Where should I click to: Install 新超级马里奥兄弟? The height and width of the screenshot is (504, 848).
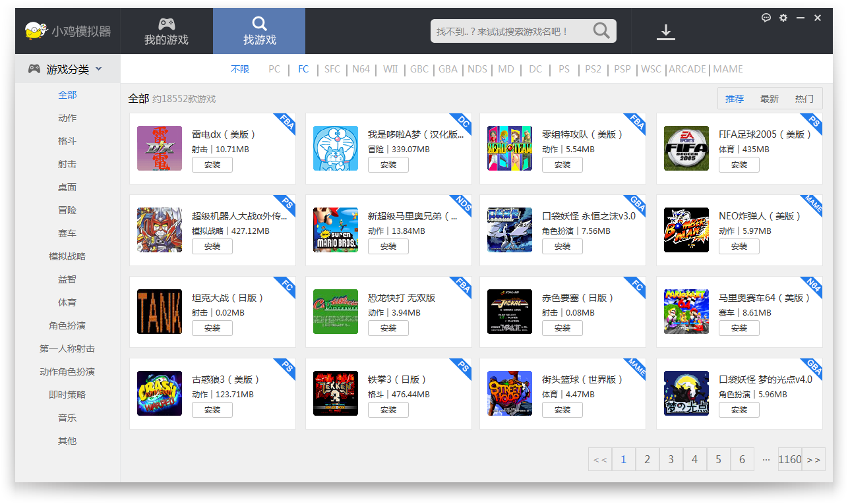tap(388, 246)
